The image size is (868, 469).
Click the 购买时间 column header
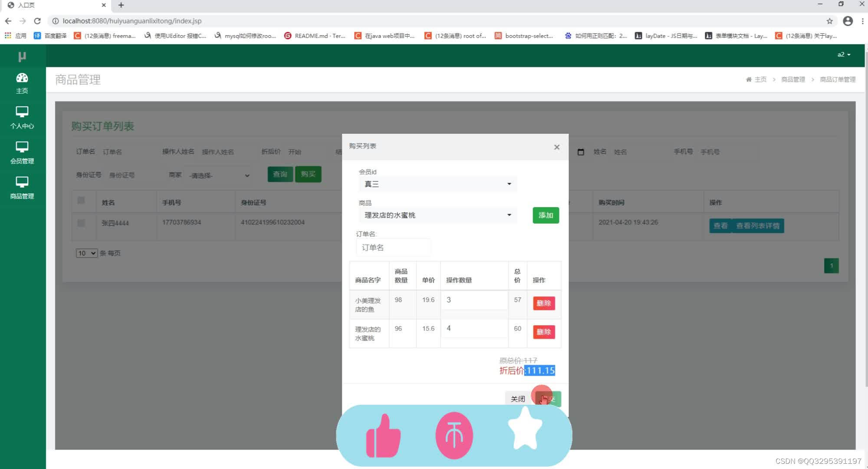pos(611,202)
